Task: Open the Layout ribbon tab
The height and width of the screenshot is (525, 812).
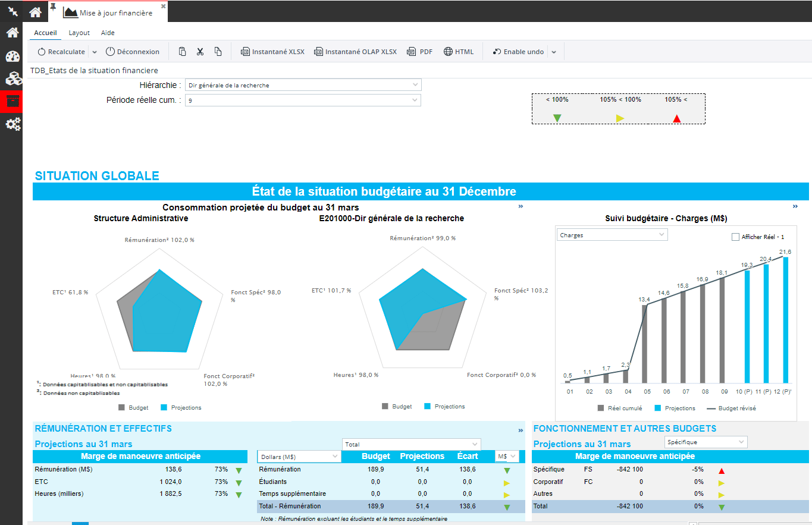Action: point(79,33)
